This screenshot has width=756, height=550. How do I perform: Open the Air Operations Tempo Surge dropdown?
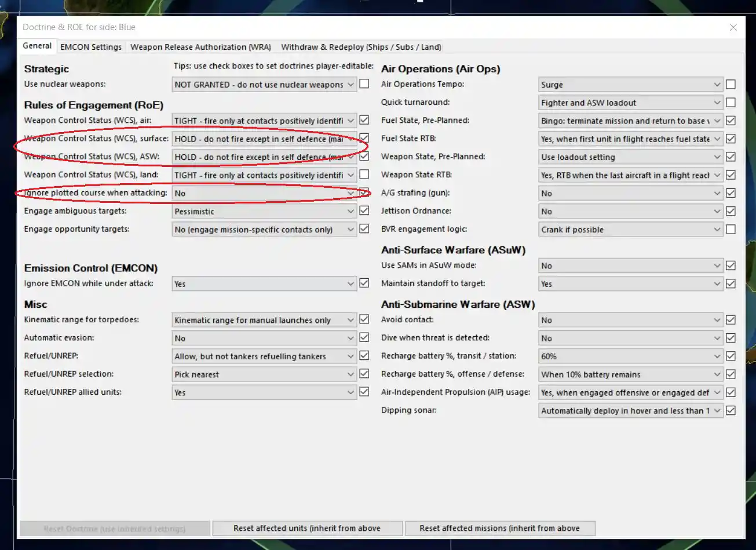click(x=630, y=85)
